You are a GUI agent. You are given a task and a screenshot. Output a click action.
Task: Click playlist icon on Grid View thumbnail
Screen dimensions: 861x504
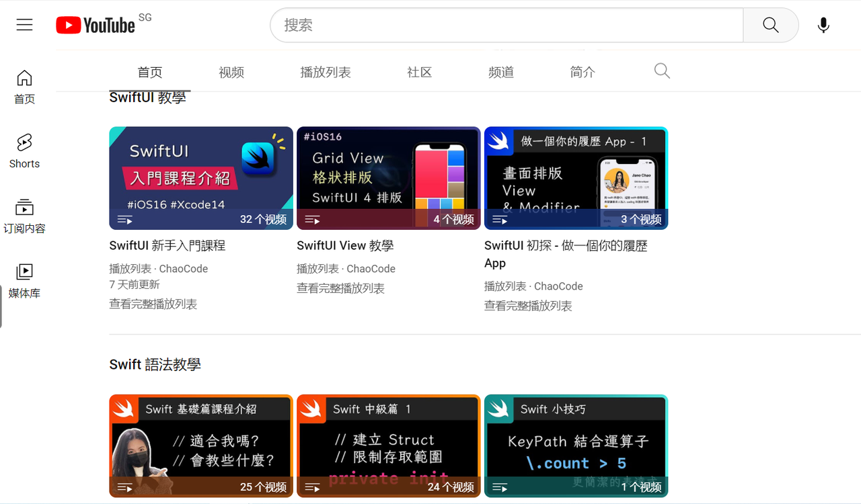coord(312,220)
